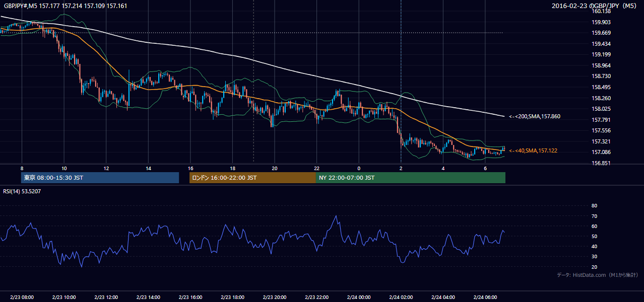Click the hour label 16 under the price chart
Screen dimensions: 644x302
190,168
